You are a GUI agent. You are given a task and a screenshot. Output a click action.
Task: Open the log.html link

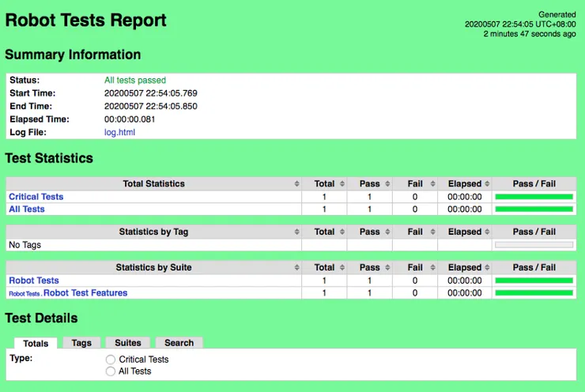119,132
